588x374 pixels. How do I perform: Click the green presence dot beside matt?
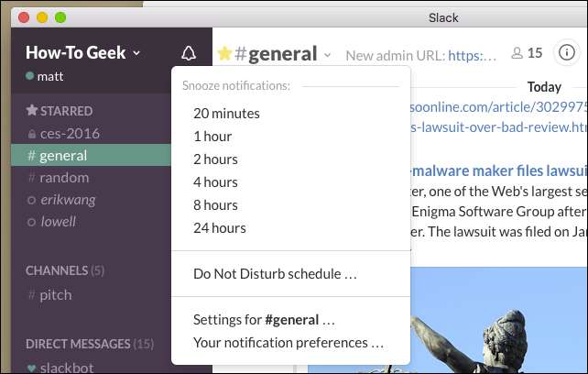pos(29,76)
